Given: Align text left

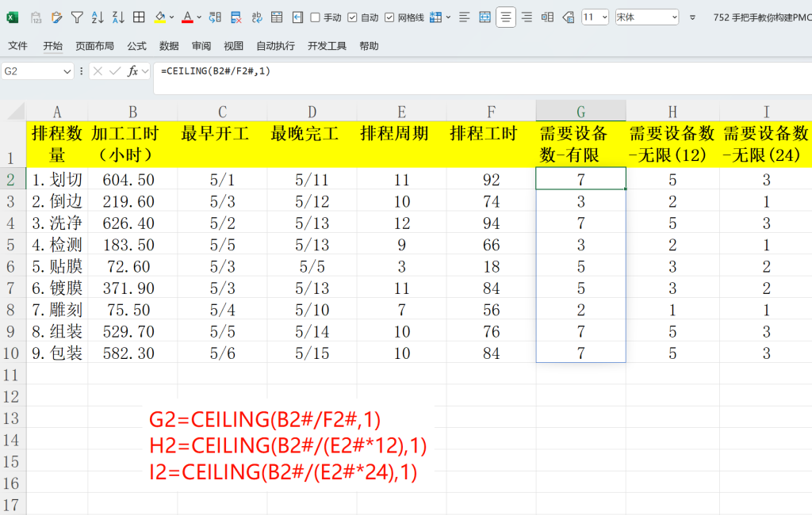Looking at the screenshot, I should click(x=465, y=17).
